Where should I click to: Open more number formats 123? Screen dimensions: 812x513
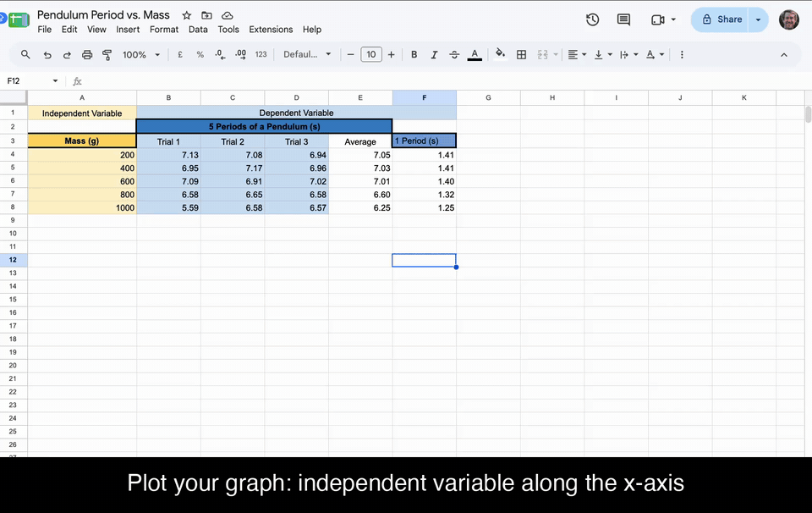click(261, 54)
